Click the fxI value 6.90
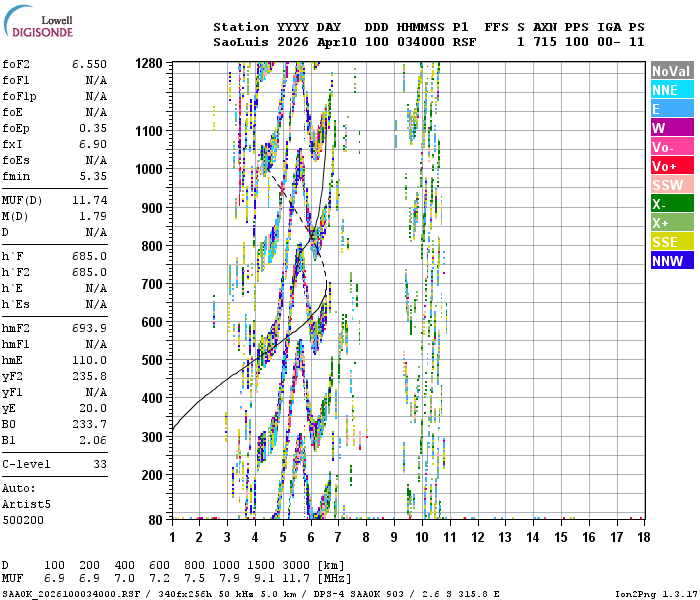700x600 pixels. click(x=93, y=144)
